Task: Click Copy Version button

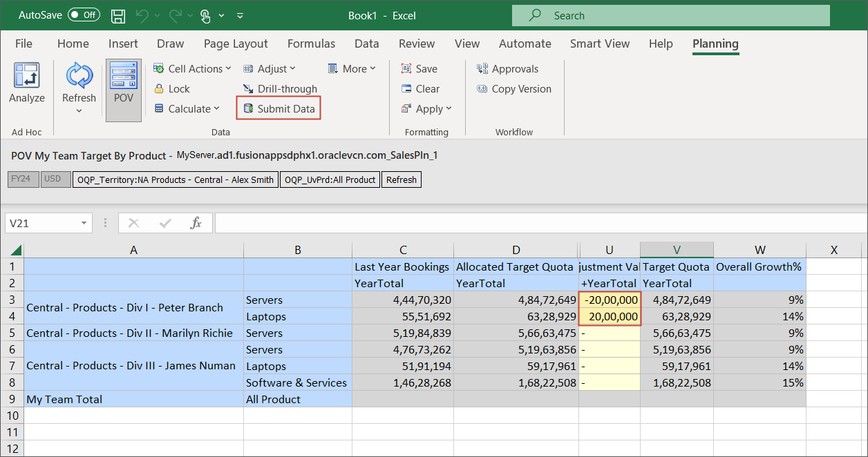Action: click(x=513, y=88)
